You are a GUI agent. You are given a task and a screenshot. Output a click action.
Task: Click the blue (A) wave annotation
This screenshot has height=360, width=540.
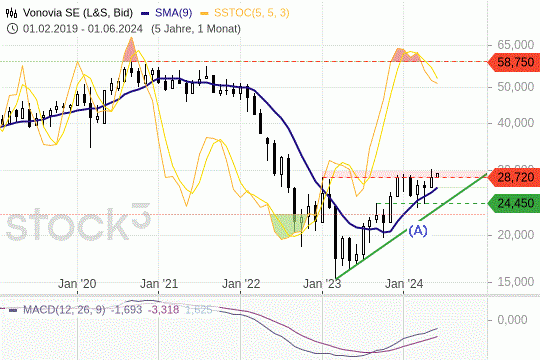418,230
